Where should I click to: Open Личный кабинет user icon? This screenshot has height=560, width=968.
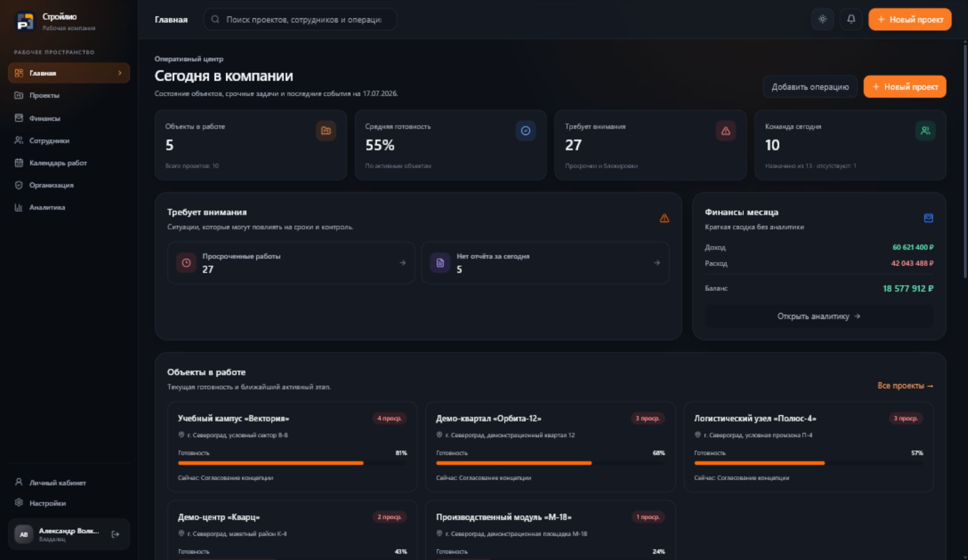point(19,482)
